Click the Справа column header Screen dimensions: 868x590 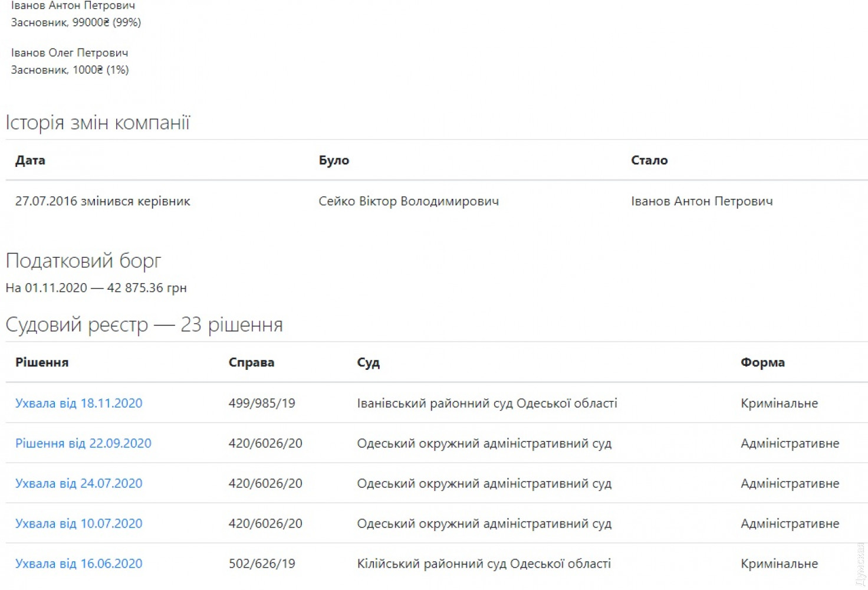coord(251,362)
